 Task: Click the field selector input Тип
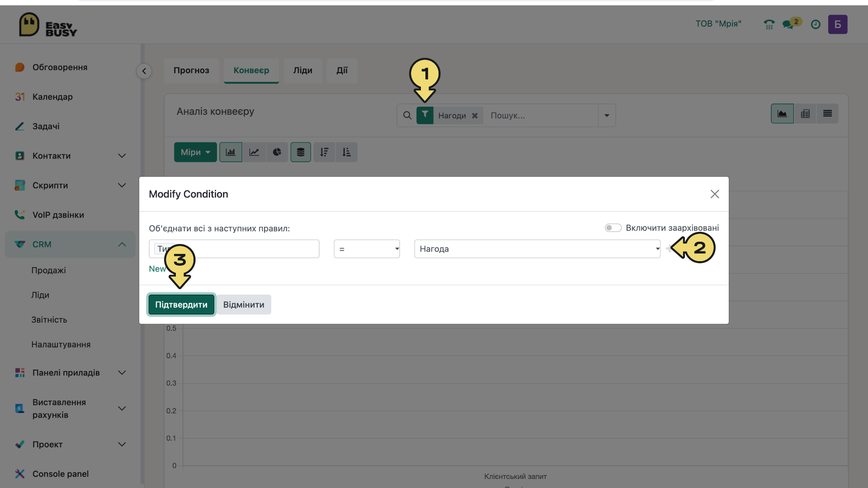coord(234,249)
